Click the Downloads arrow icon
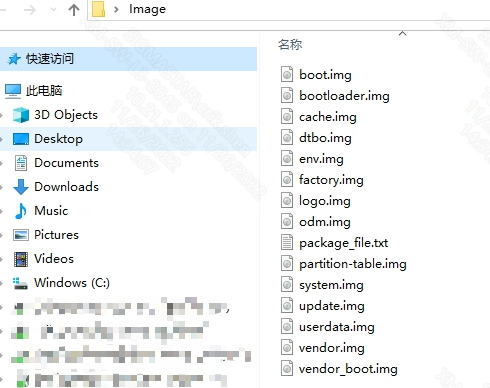Screen dimensions: 490x388 (21, 187)
